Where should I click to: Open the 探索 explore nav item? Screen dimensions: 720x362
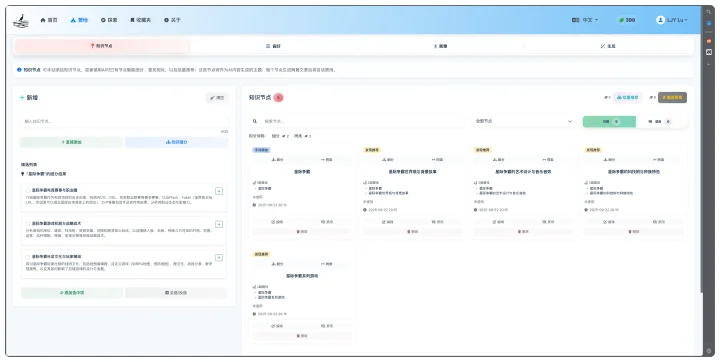(109, 20)
